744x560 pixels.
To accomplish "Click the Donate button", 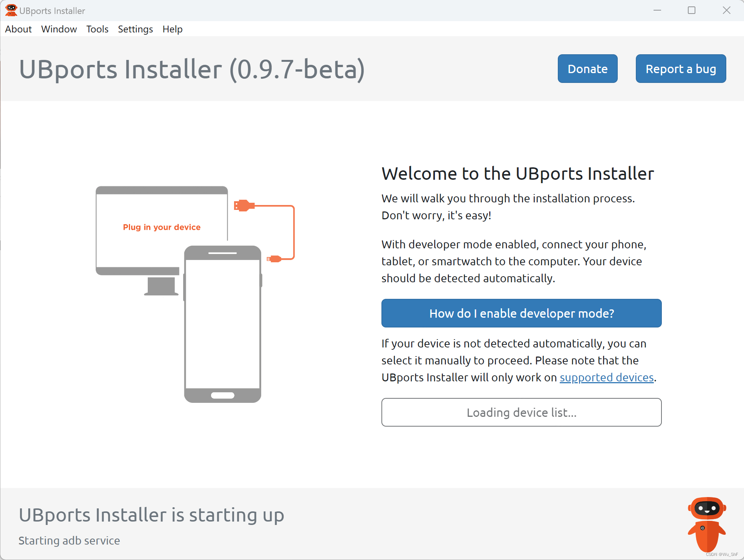I will [588, 69].
